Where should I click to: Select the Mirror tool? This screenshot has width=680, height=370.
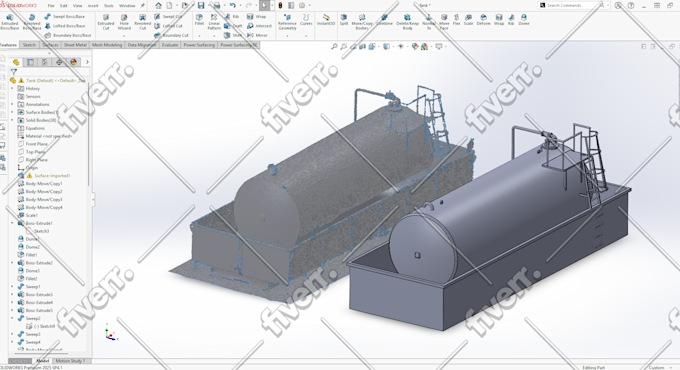click(257, 35)
